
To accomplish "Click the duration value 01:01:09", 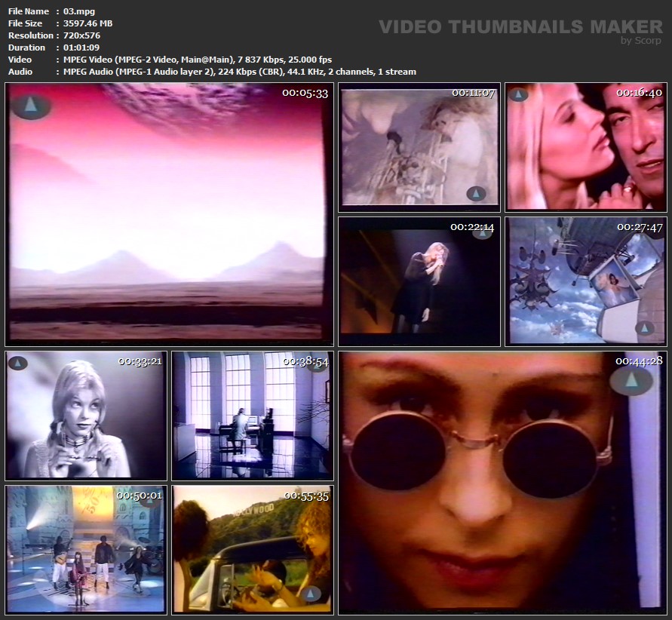I will coord(81,48).
